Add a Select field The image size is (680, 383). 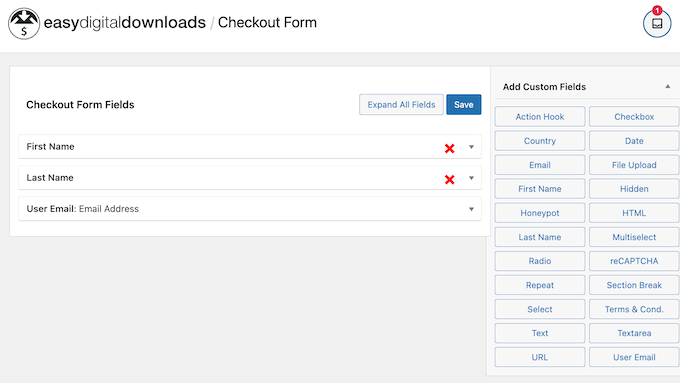coord(540,309)
